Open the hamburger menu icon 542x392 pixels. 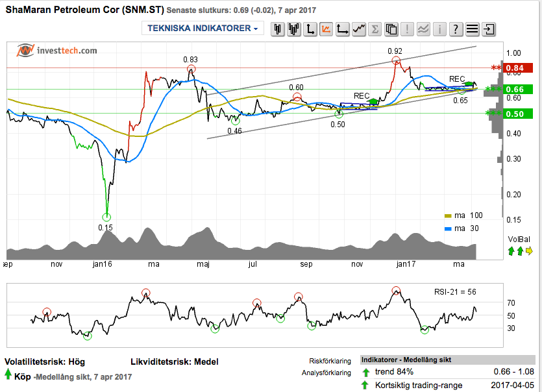point(472,29)
